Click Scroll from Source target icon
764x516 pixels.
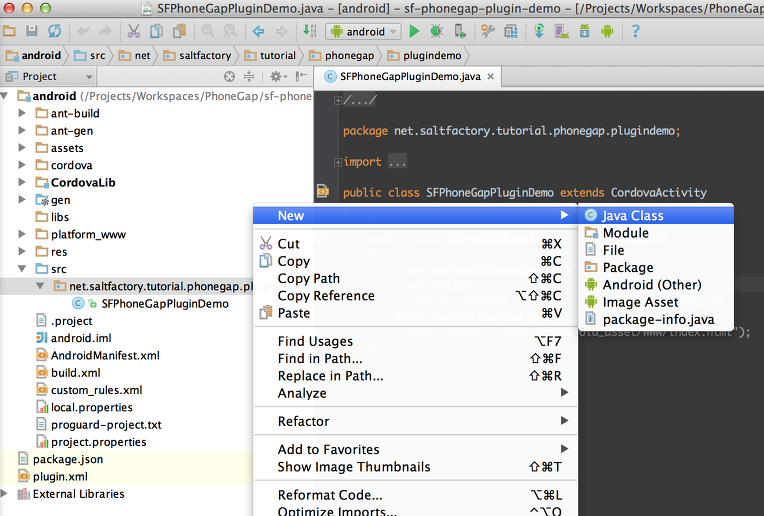tap(229, 76)
